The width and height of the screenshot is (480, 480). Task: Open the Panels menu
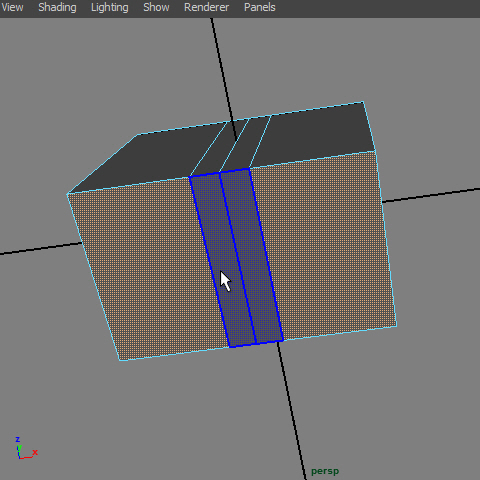tap(260, 7)
